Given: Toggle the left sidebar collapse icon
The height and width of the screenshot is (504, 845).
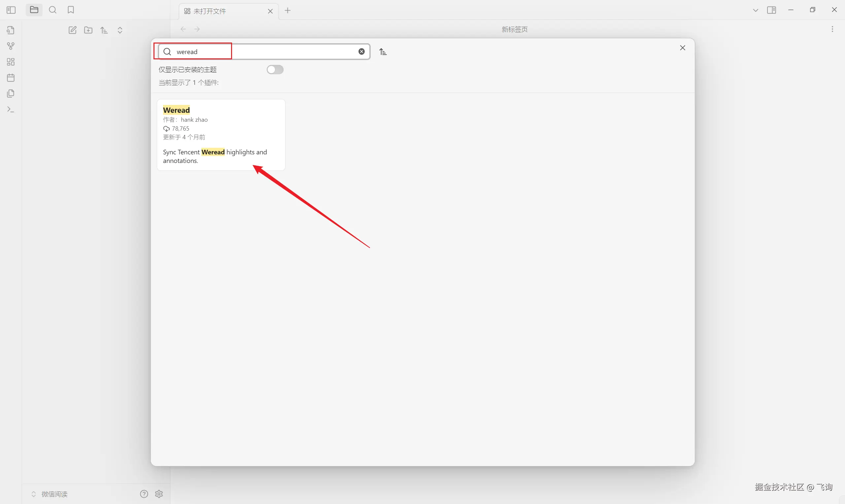Looking at the screenshot, I should pos(11,10).
